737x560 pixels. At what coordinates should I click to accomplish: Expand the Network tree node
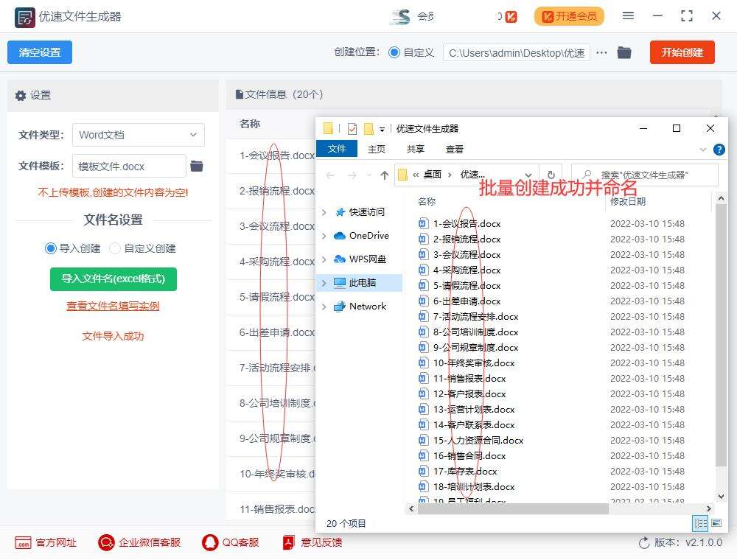[x=324, y=307]
